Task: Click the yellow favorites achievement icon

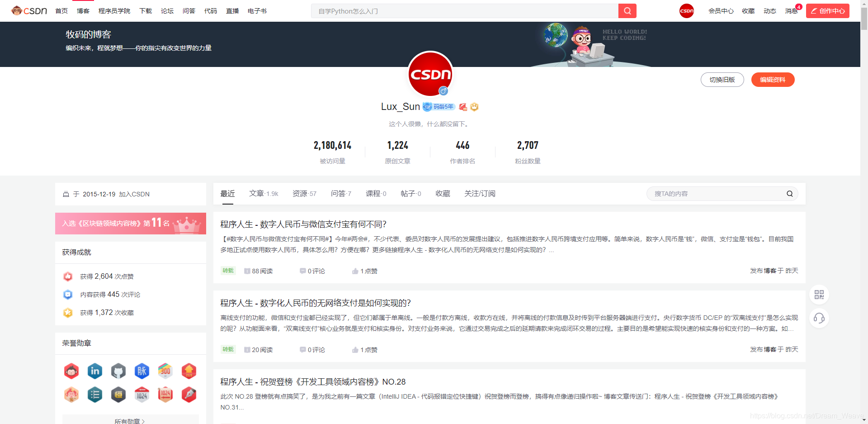Action: [68, 313]
